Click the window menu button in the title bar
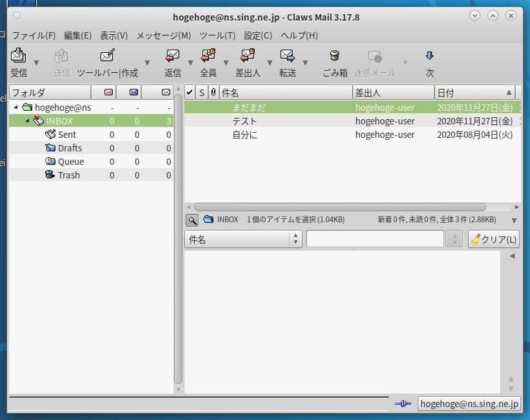Viewport: 530px width, 420px height. tap(17, 15)
